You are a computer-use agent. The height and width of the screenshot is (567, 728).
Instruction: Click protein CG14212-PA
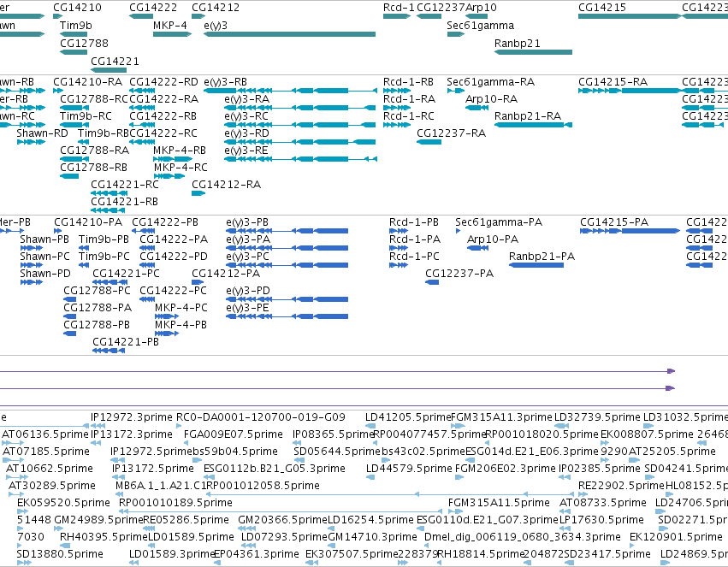tap(226, 275)
